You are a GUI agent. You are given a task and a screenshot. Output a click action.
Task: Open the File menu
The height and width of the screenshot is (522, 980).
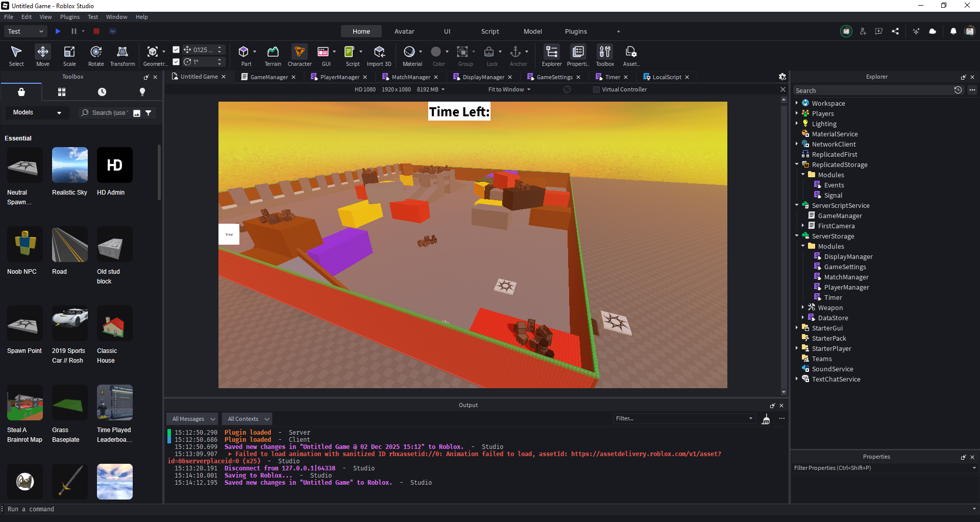click(x=9, y=17)
